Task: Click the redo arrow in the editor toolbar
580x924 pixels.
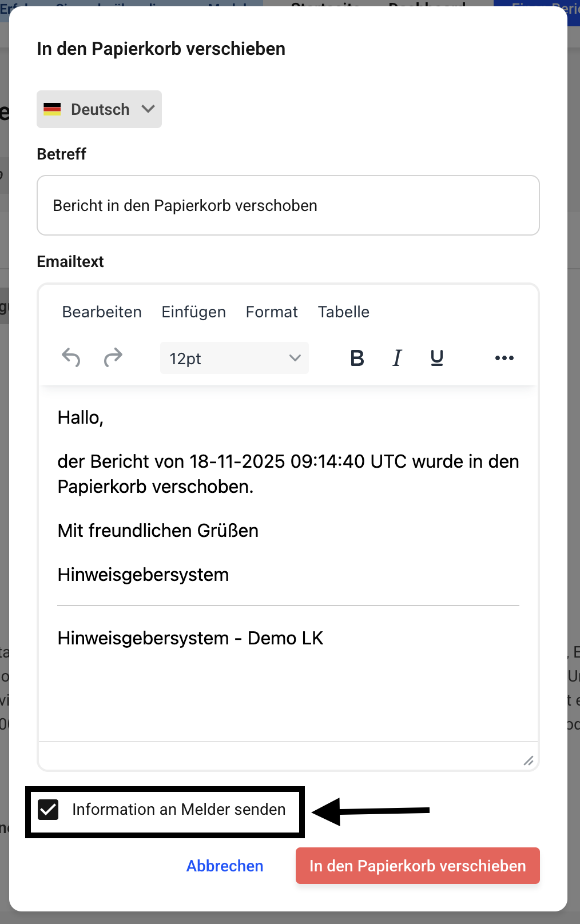Action: tap(113, 358)
